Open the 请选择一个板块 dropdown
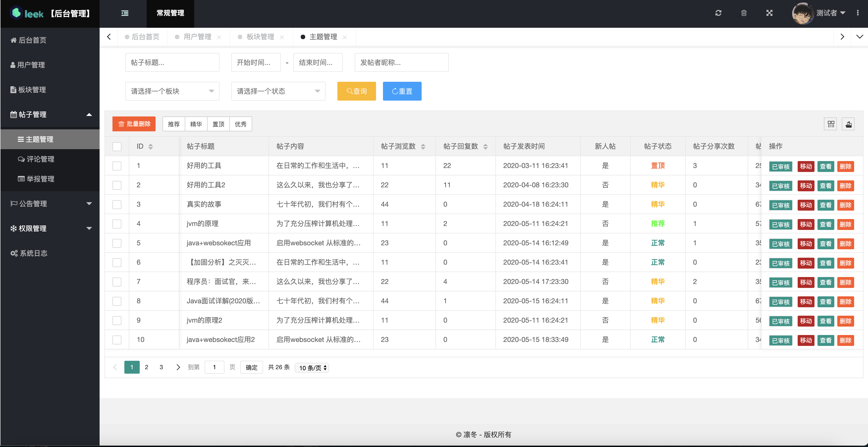Viewport: 868px width, 447px height. click(172, 91)
